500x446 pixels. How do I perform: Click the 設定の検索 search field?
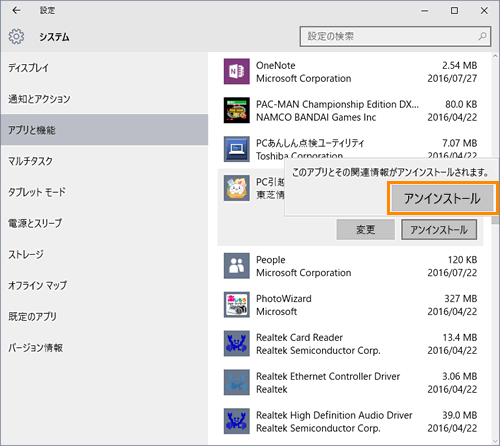coord(395,36)
